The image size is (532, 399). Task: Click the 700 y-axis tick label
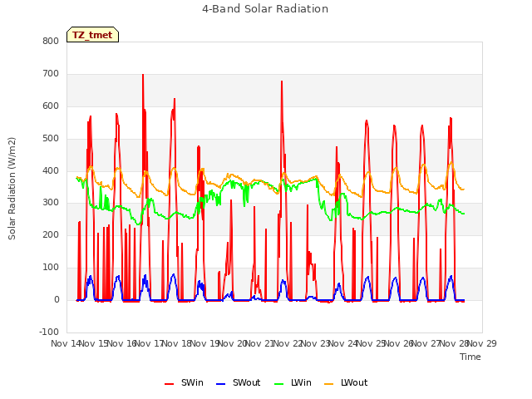pyautogui.click(x=51, y=73)
